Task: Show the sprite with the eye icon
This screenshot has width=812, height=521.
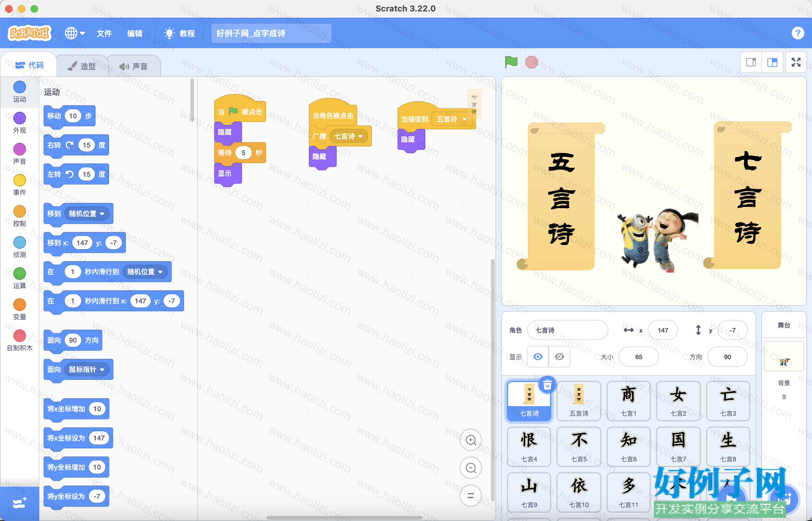Action: pyautogui.click(x=538, y=357)
